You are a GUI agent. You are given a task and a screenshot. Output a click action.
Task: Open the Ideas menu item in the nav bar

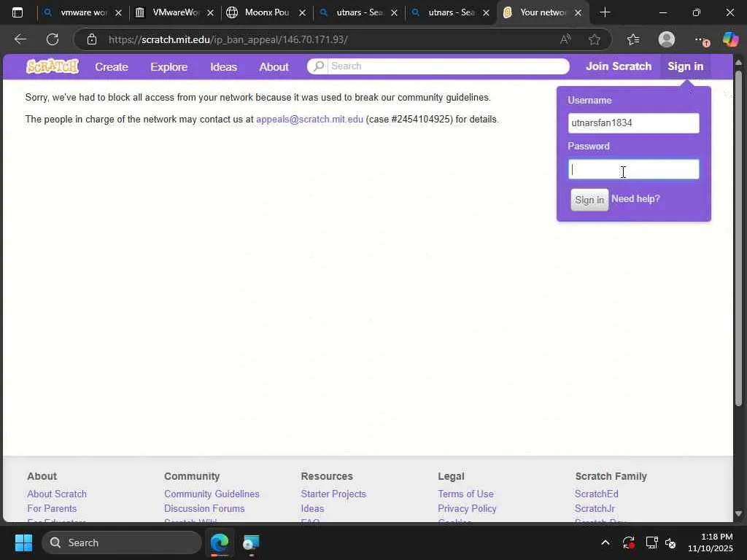223,66
